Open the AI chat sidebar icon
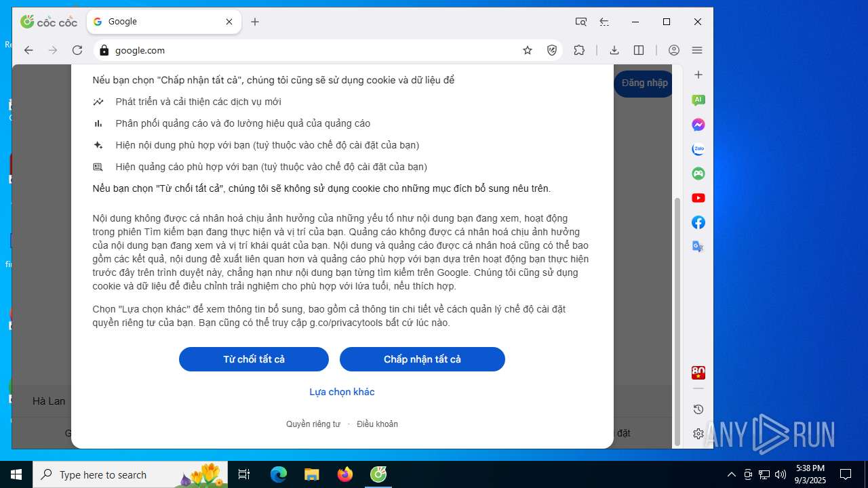 click(698, 100)
